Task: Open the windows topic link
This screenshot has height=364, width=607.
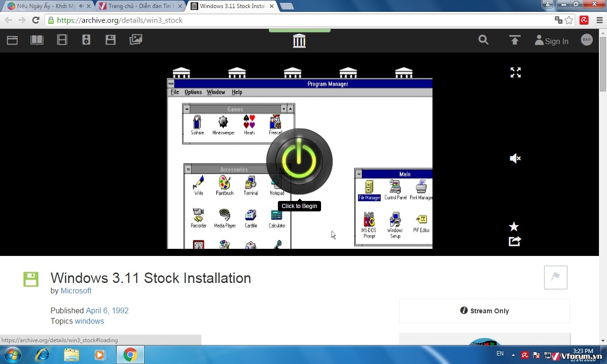Action: 89,321
